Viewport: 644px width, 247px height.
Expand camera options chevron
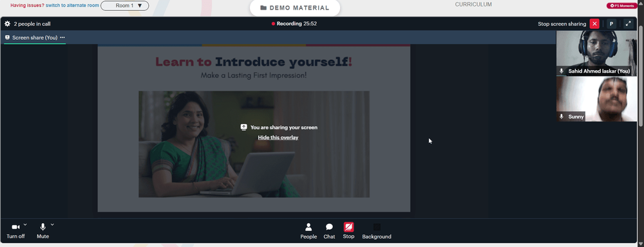(25, 224)
